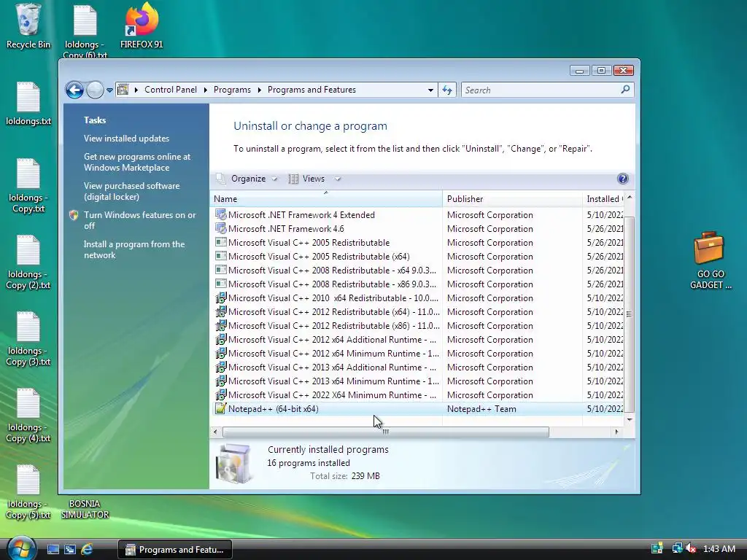The width and height of the screenshot is (747, 560).
Task: Expand arrow after Control Panel in breadcrumb
Action: (x=206, y=90)
